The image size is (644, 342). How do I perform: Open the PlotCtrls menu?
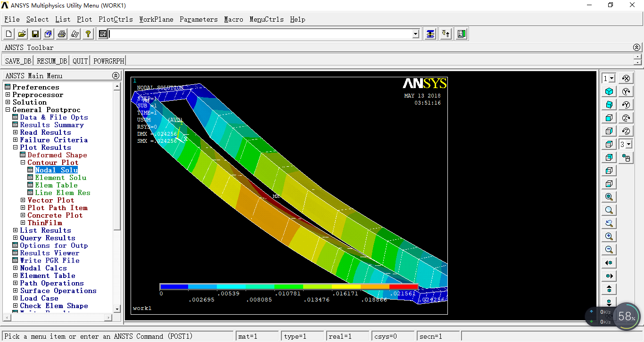pos(116,19)
